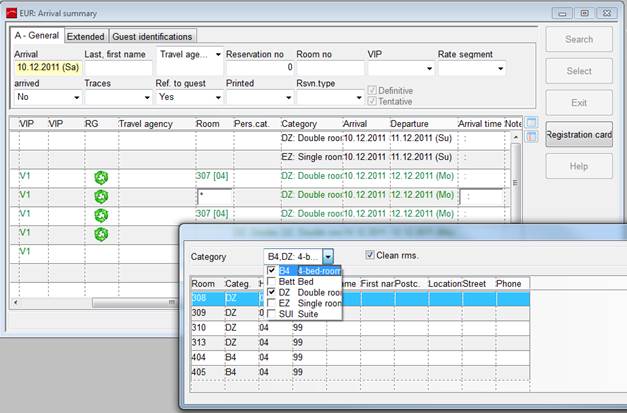
Task: Click the Street column header
Action: tap(479, 284)
